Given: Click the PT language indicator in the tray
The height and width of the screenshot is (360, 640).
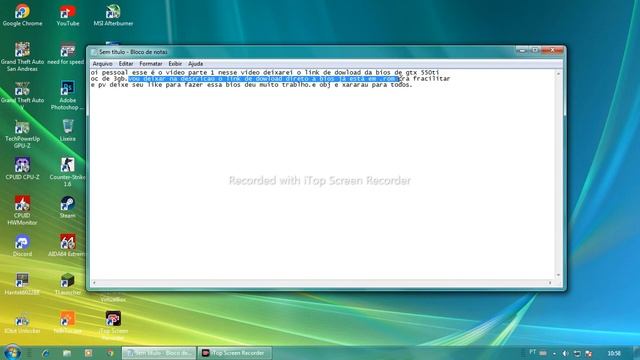Looking at the screenshot, I should pyautogui.click(x=532, y=352).
